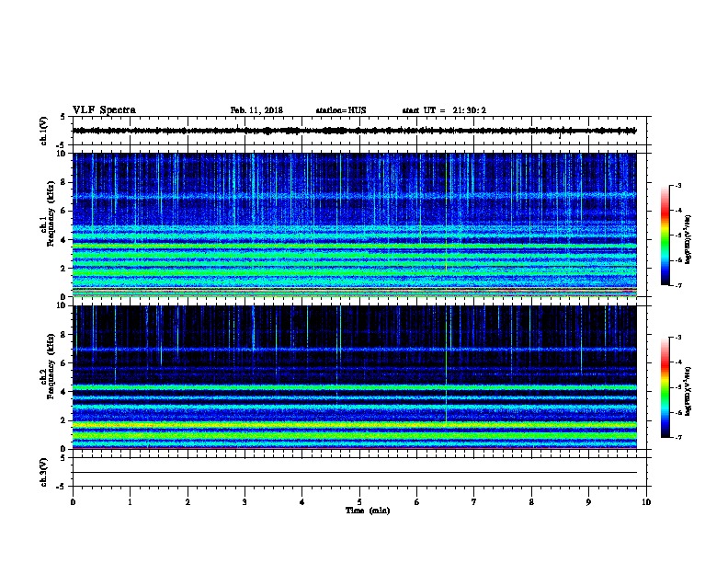Click the "station=HUS" header label

(341, 110)
